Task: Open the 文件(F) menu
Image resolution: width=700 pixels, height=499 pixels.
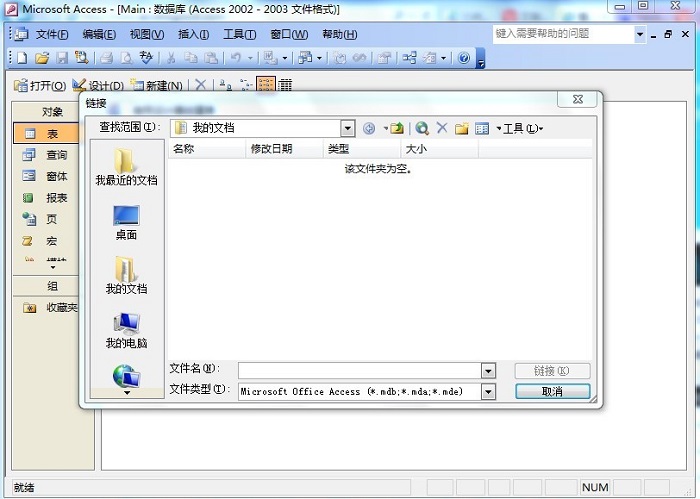Action: 52,34
